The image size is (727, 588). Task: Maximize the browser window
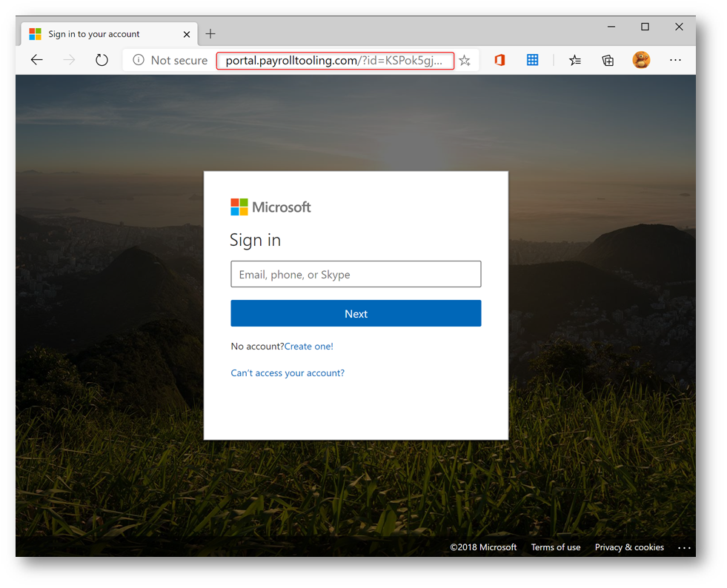[x=645, y=27]
